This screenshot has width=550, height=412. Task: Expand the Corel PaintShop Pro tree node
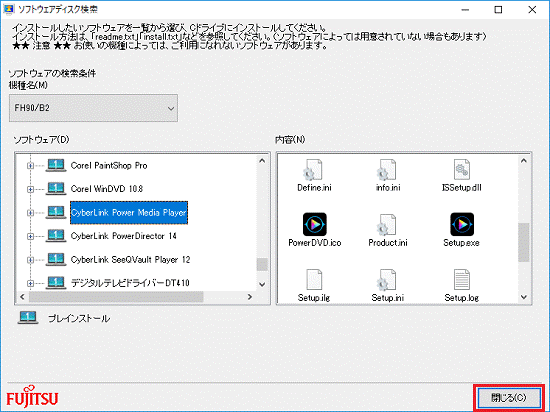tap(31, 166)
